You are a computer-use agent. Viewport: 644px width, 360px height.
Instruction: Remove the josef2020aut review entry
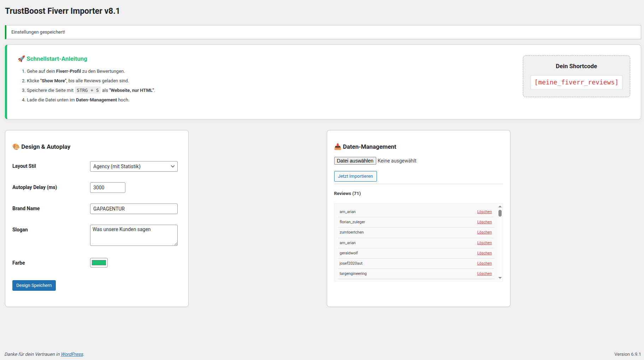coord(484,264)
